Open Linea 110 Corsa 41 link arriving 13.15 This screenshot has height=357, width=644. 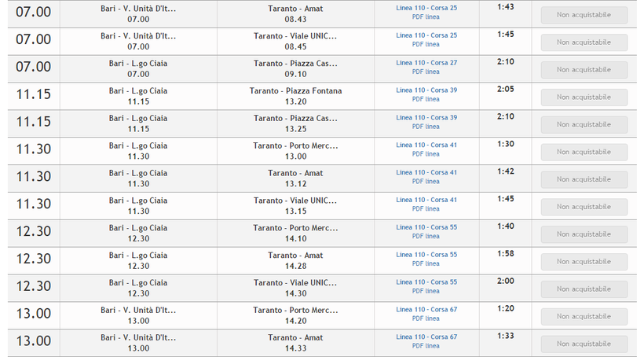point(426,200)
